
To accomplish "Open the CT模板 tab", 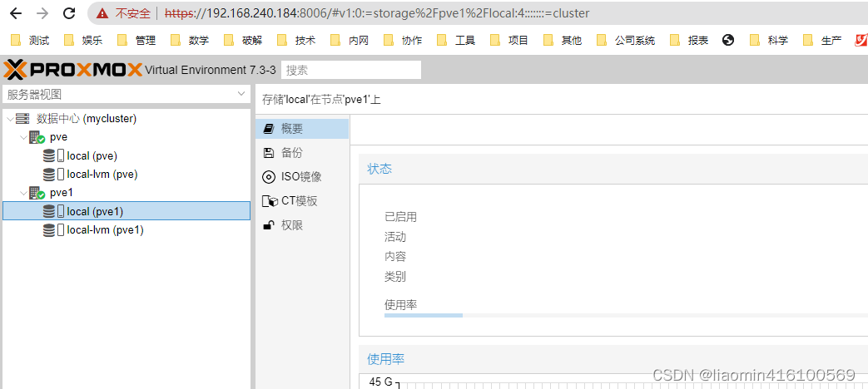I will pyautogui.click(x=302, y=201).
